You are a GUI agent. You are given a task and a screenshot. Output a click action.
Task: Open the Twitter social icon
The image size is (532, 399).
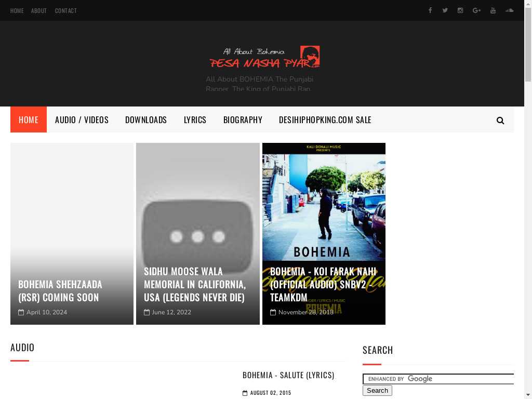click(x=445, y=10)
